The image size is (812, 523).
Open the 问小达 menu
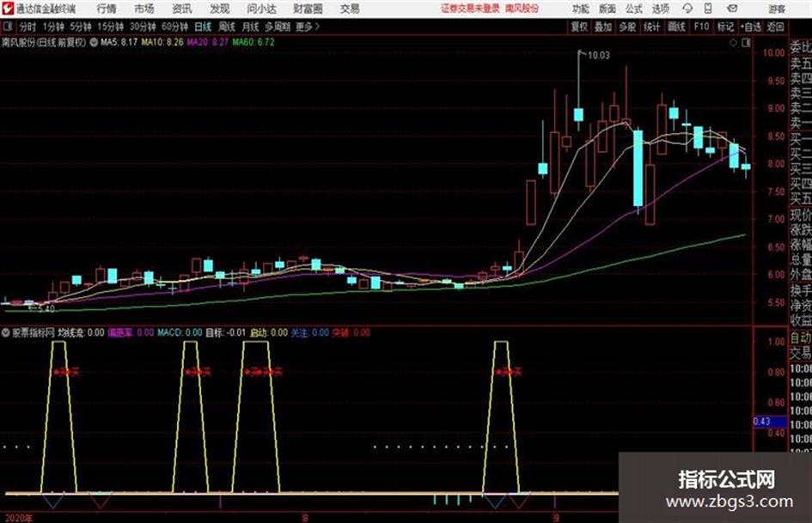point(261,9)
